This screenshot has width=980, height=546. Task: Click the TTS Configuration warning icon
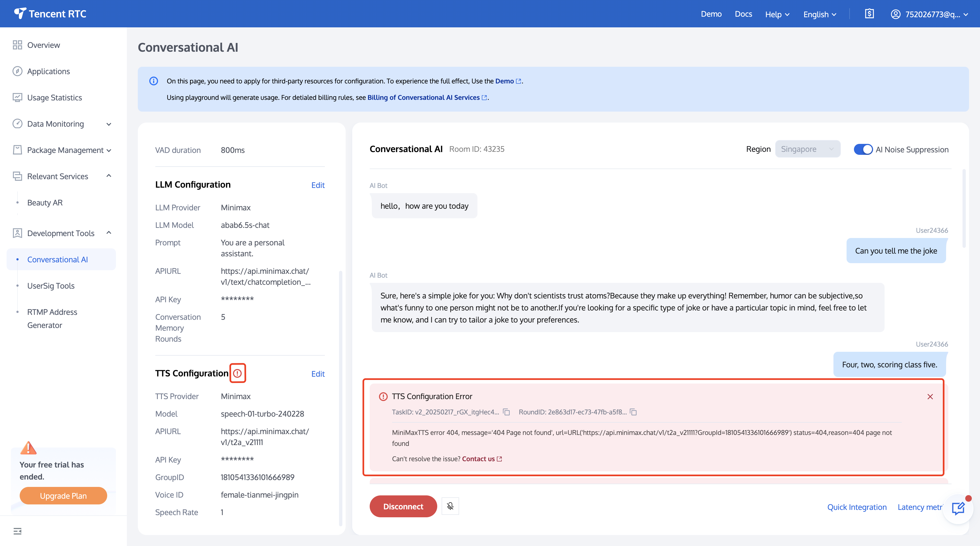tap(238, 373)
